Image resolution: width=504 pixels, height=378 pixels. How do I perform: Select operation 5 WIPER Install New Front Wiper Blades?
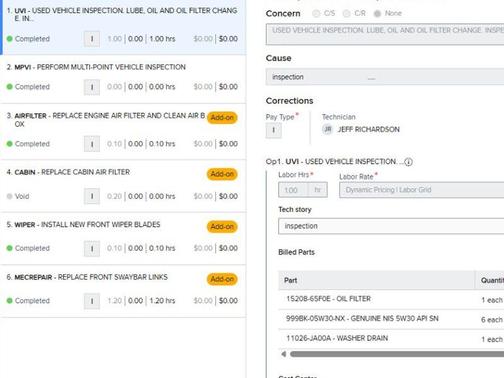123,238
